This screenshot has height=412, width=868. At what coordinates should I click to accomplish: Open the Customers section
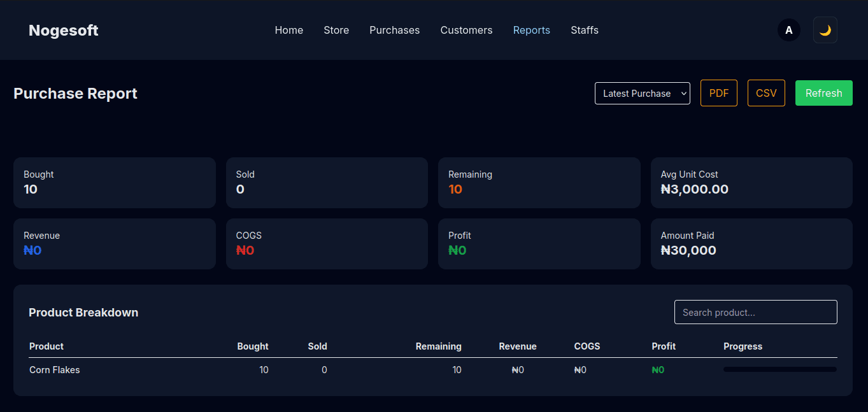click(466, 30)
